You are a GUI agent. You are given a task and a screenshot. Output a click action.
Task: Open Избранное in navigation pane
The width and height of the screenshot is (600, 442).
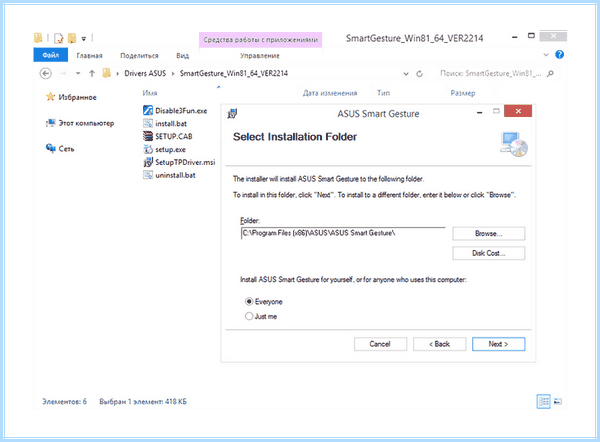77,97
